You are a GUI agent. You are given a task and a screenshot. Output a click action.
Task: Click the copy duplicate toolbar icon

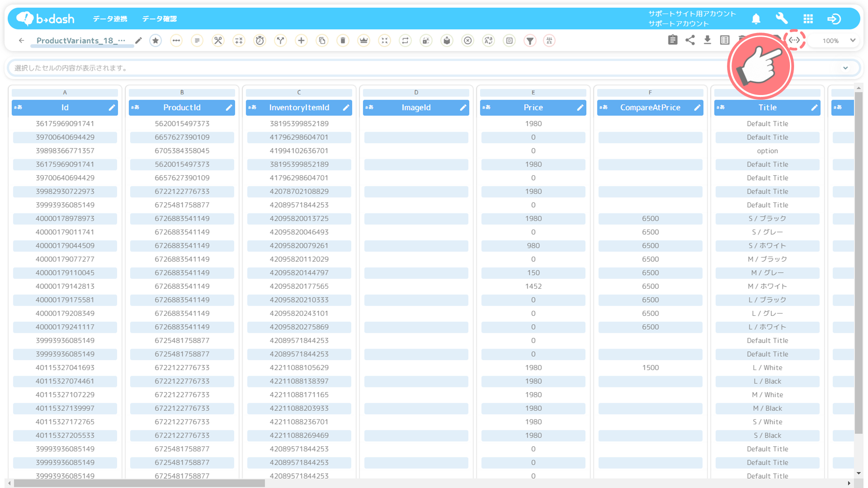coord(322,40)
